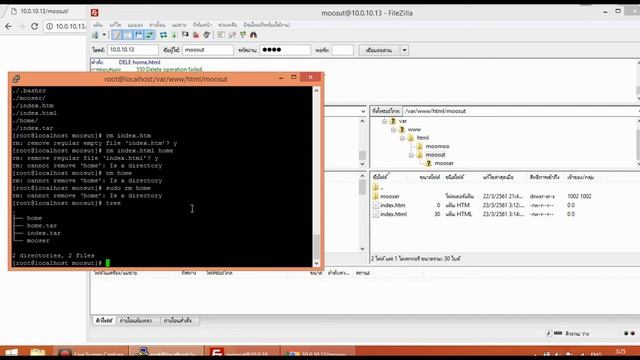This screenshot has height=360, width=640.
Task: Click the browser back arrow
Action: pyautogui.click(x=8, y=27)
